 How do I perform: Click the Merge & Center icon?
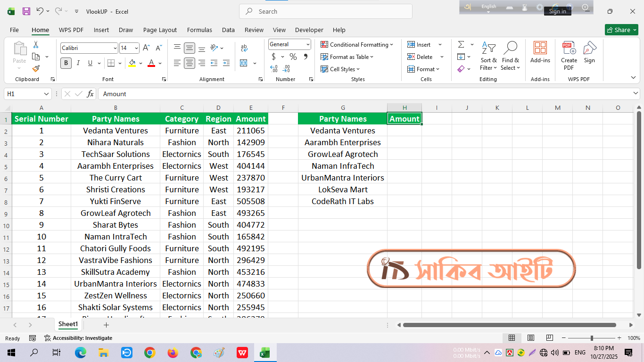pos(244,63)
